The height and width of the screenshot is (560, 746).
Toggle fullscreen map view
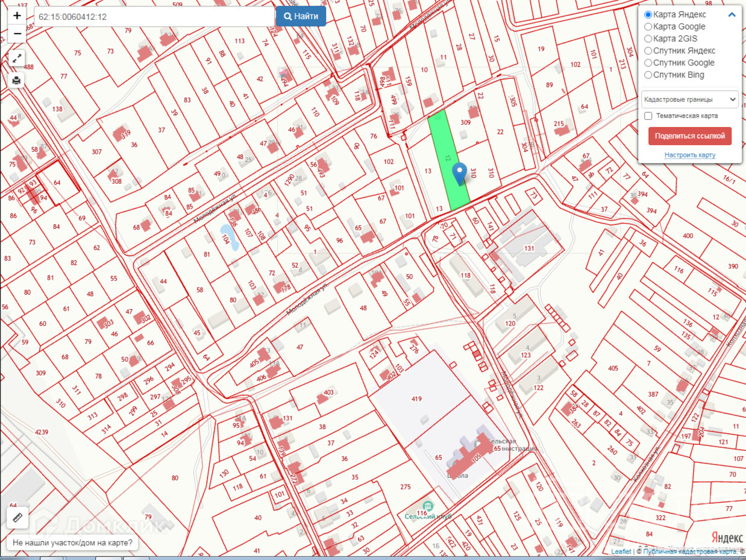(x=17, y=58)
